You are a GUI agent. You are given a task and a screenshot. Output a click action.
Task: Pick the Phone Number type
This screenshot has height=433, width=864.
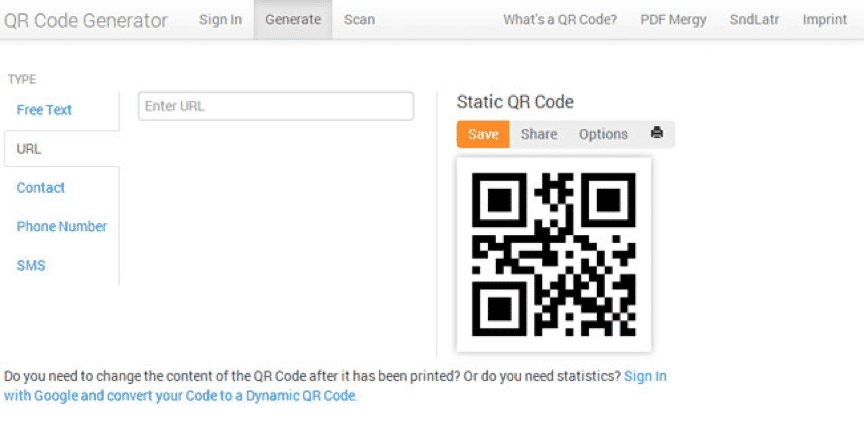pos(62,226)
